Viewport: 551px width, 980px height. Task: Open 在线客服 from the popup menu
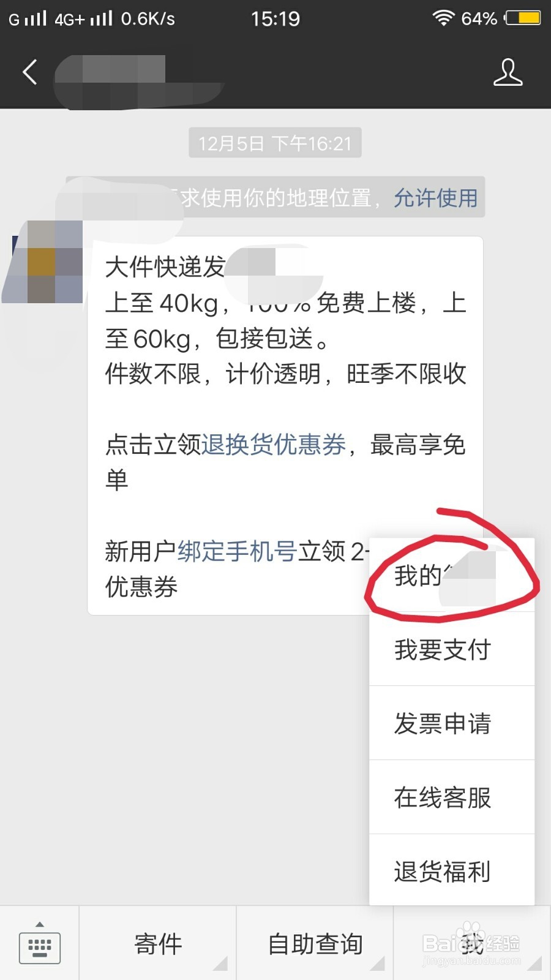pyautogui.click(x=452, y=797)
